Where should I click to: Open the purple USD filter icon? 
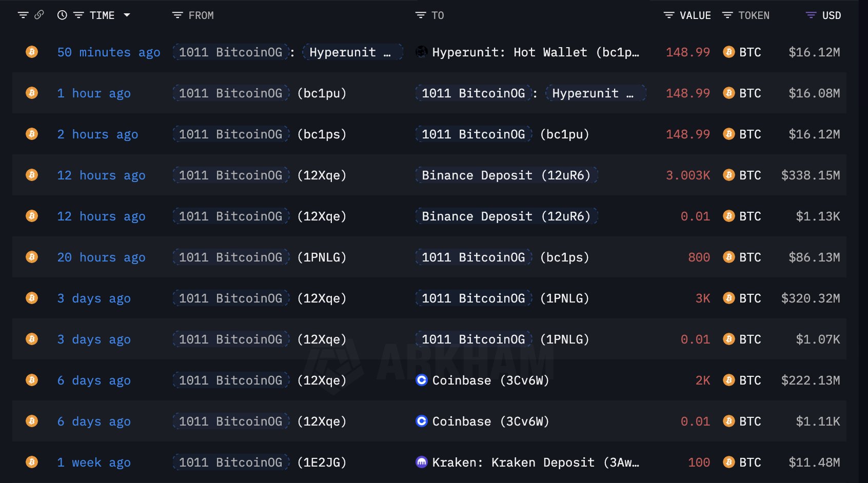coord(811,15)
